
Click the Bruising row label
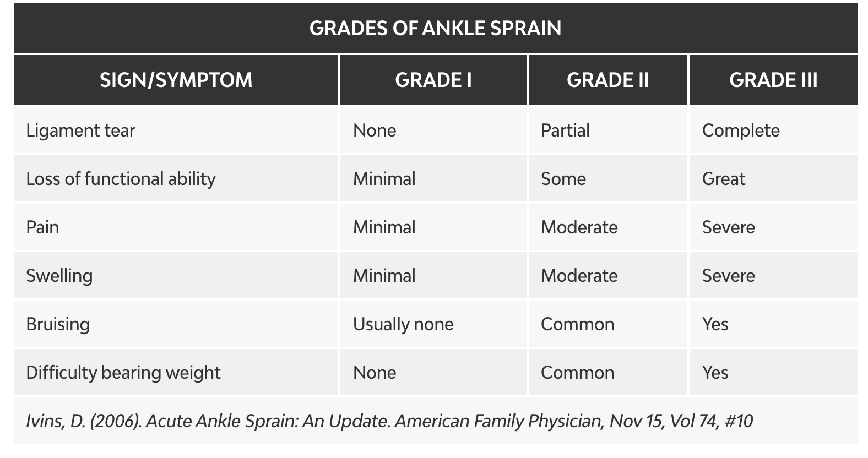(x=58, y=324)
